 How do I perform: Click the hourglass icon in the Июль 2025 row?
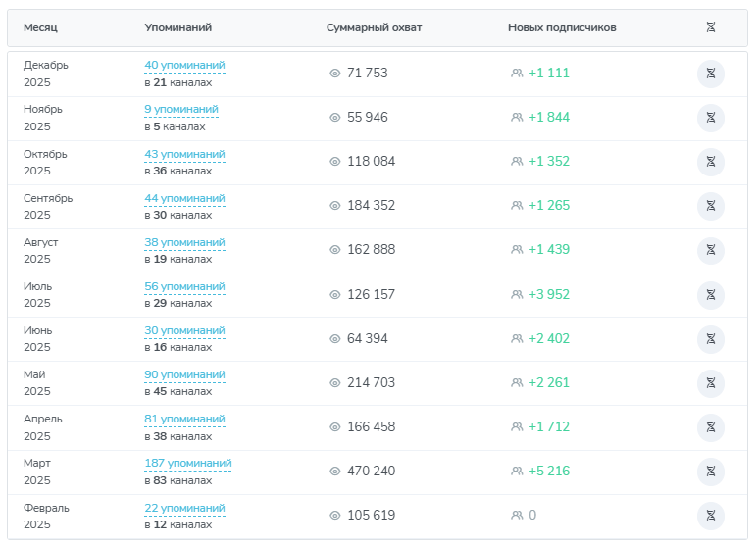710,295
